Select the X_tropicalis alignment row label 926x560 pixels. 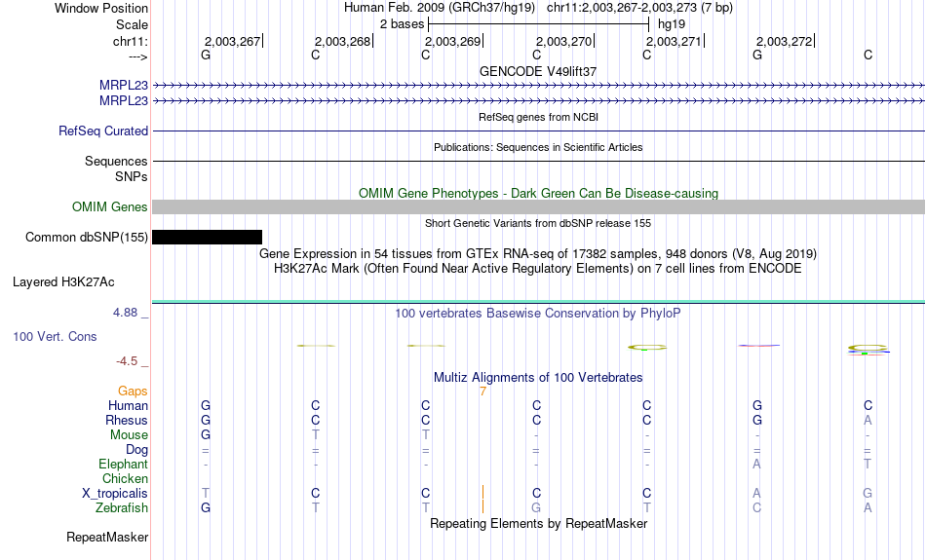tap(115, 494)
